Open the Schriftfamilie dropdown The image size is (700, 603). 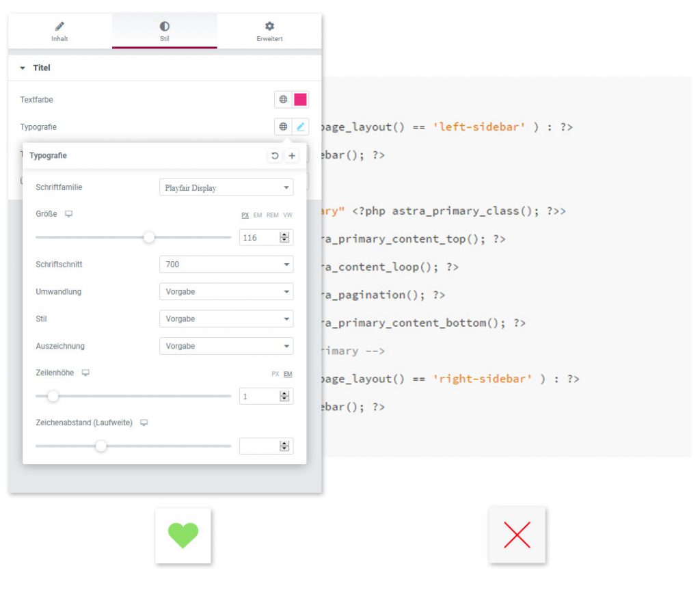[226, 187]
